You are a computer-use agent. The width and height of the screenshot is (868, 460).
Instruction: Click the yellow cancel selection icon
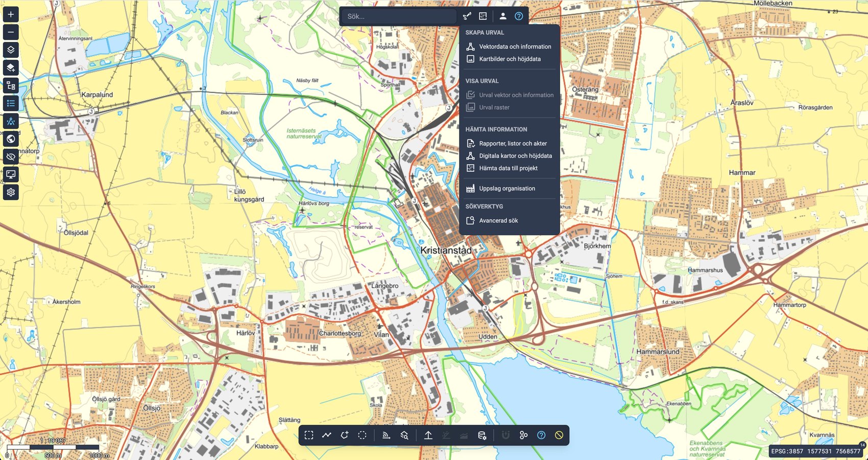(559, 435)
